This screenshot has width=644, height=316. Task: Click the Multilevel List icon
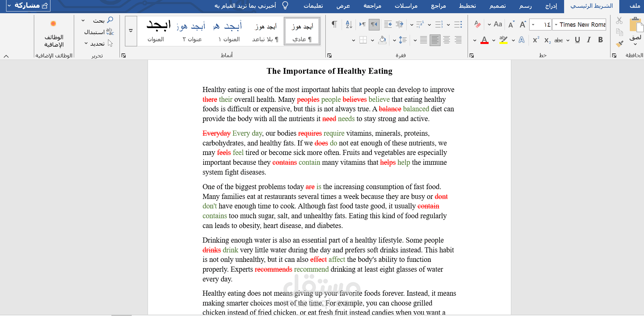pyautogui.click(x=420, y=24)
